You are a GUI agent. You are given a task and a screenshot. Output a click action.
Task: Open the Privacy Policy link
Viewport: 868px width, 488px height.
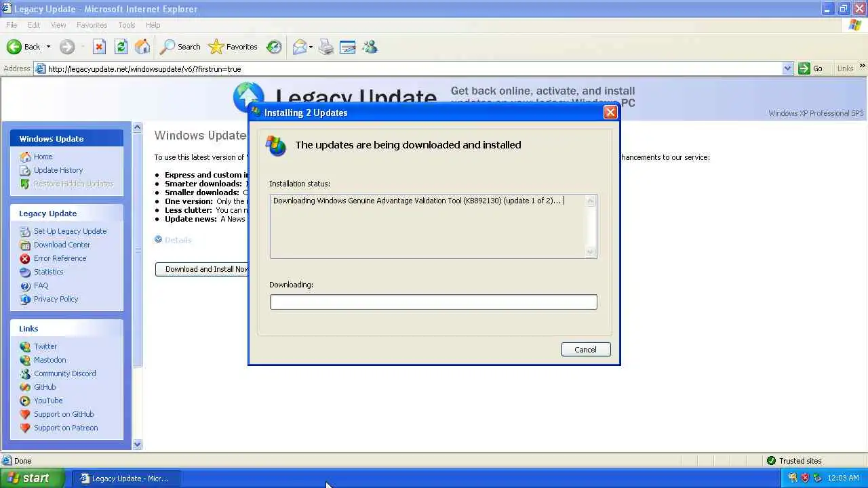56,299
